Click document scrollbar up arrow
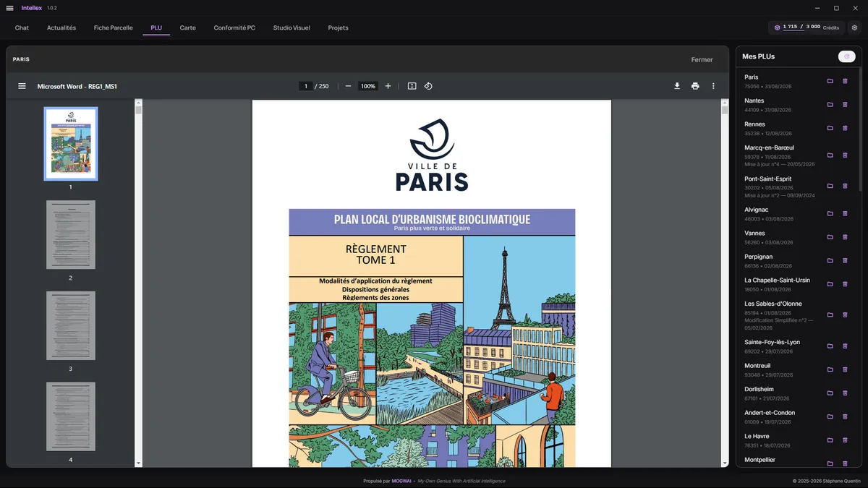 [x=725, y=103]
